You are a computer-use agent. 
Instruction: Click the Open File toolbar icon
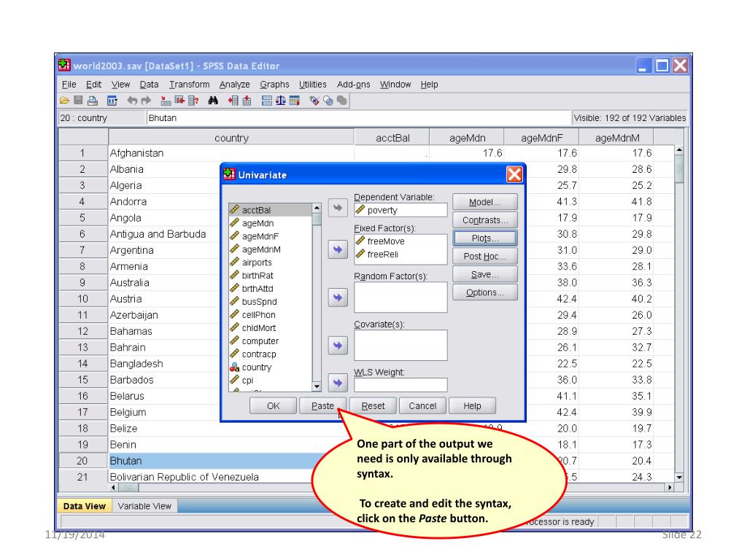pyautogui.click(x=64, y=101)
